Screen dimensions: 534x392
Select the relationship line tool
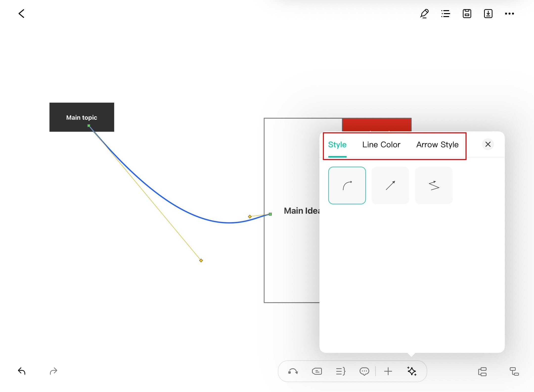point(293,371)
